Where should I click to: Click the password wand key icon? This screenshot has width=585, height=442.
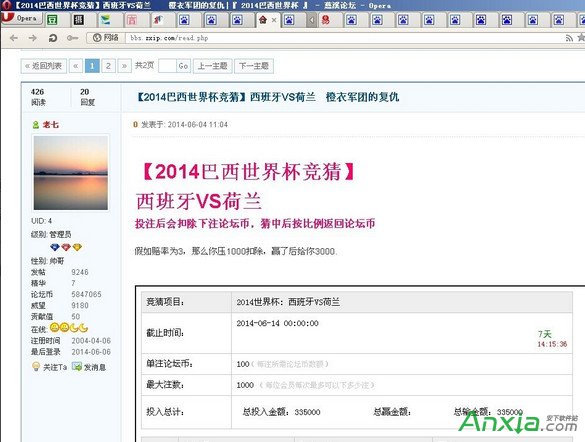click(72, 38)
